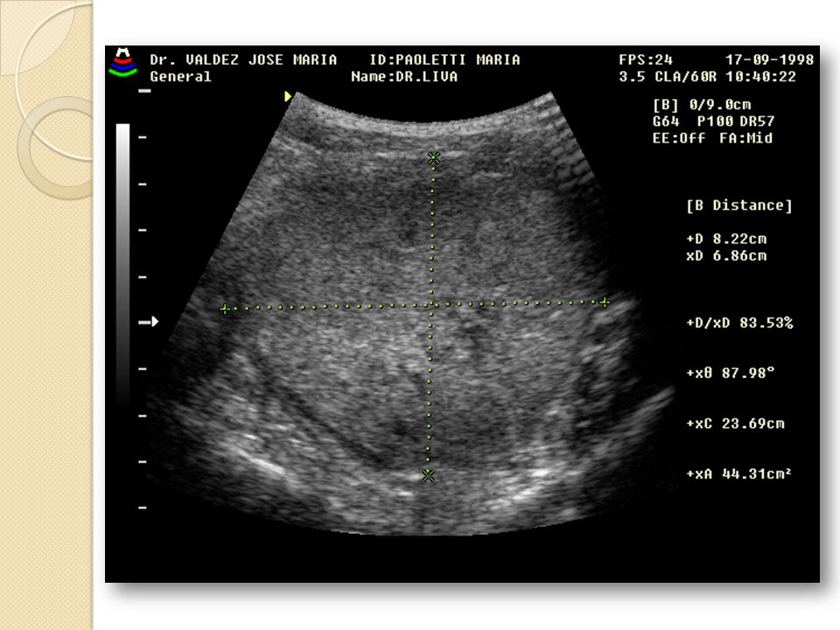Select the right plus caliper marker

click(605, 303)
